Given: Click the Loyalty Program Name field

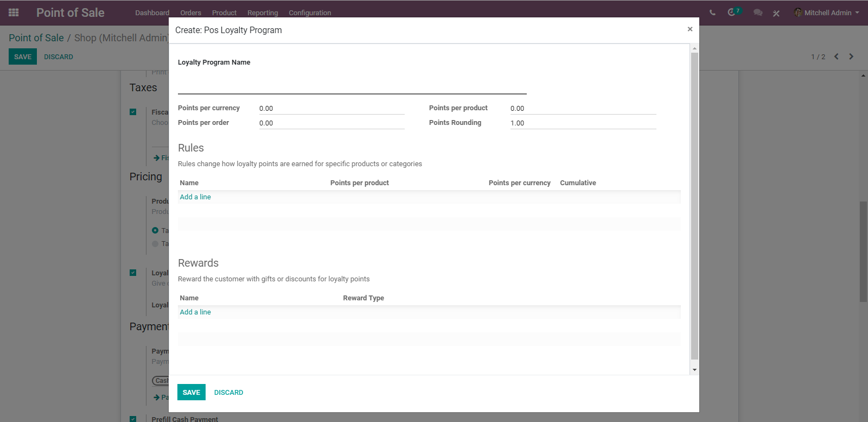Looking at the screenshot, I should tap(352, 84).
